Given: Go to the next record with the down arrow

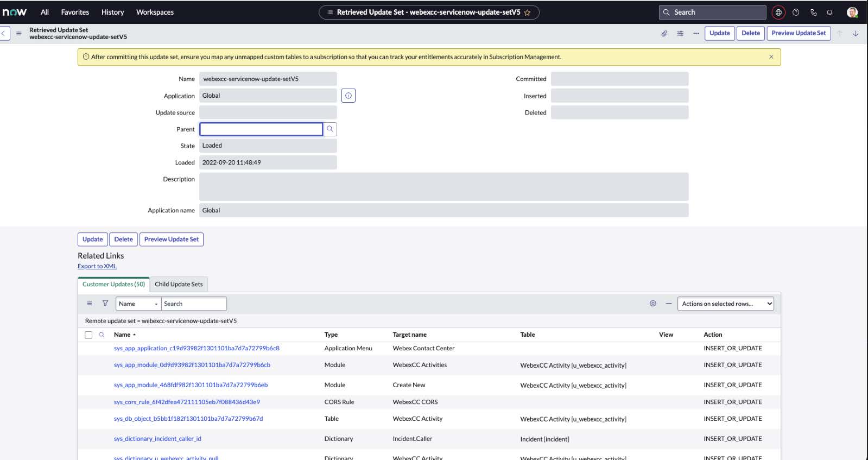Looking at the screenshot, I should tap(856, 33).
